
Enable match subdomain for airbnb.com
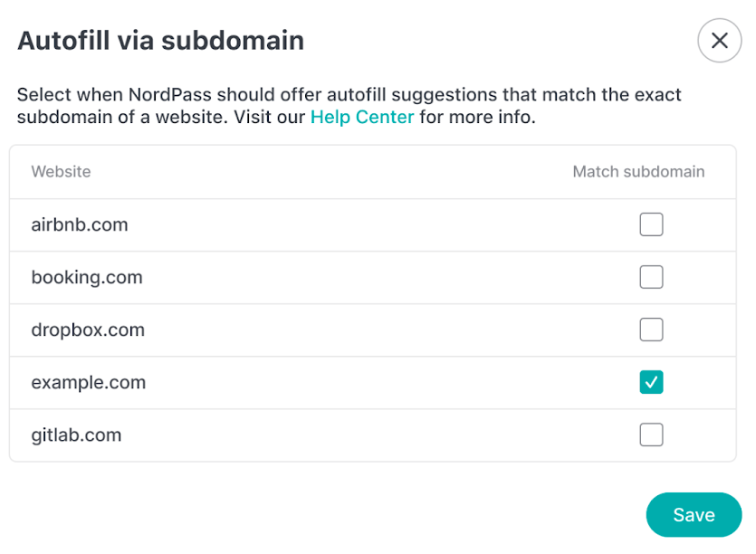pos(651,224)
